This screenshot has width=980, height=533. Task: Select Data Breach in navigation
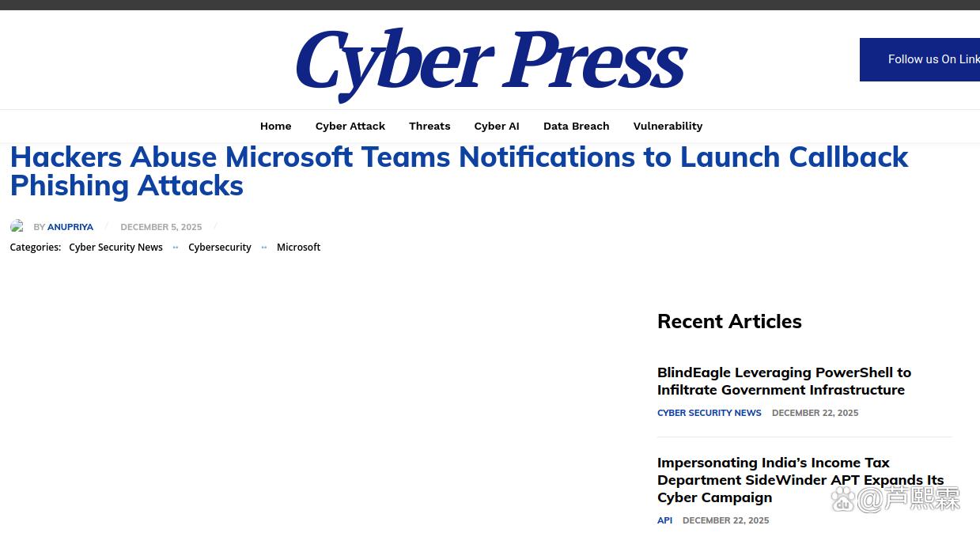coord(576,126)
